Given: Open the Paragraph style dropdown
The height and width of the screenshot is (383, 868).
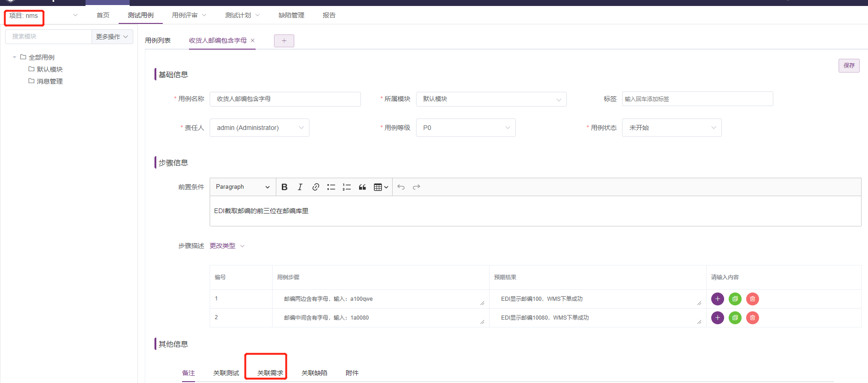Looking at the screenshot, I should pyautogui.click(x=243, y=187).
